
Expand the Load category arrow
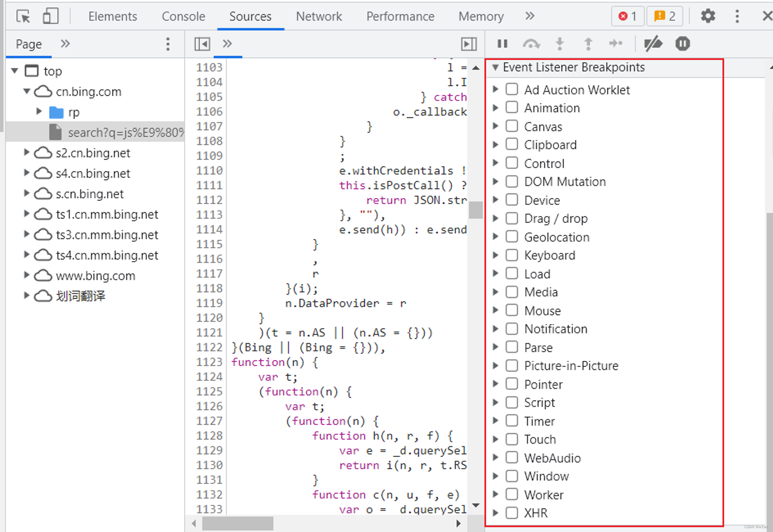point(495,273)
